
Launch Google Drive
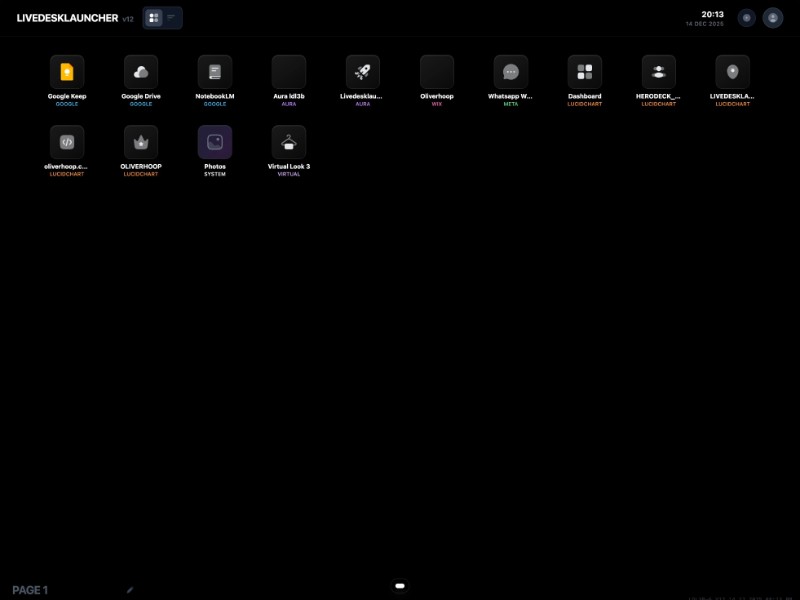click(141, 72)
